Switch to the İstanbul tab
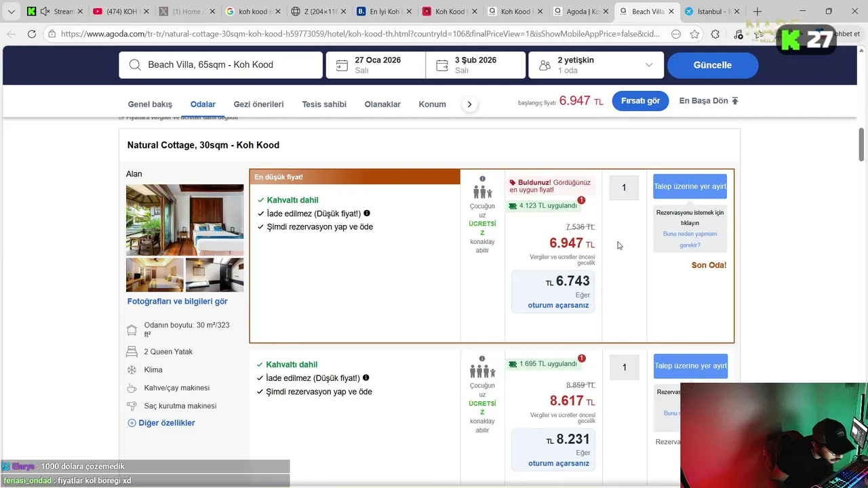 pyautogui.click(x=712, y=12)
